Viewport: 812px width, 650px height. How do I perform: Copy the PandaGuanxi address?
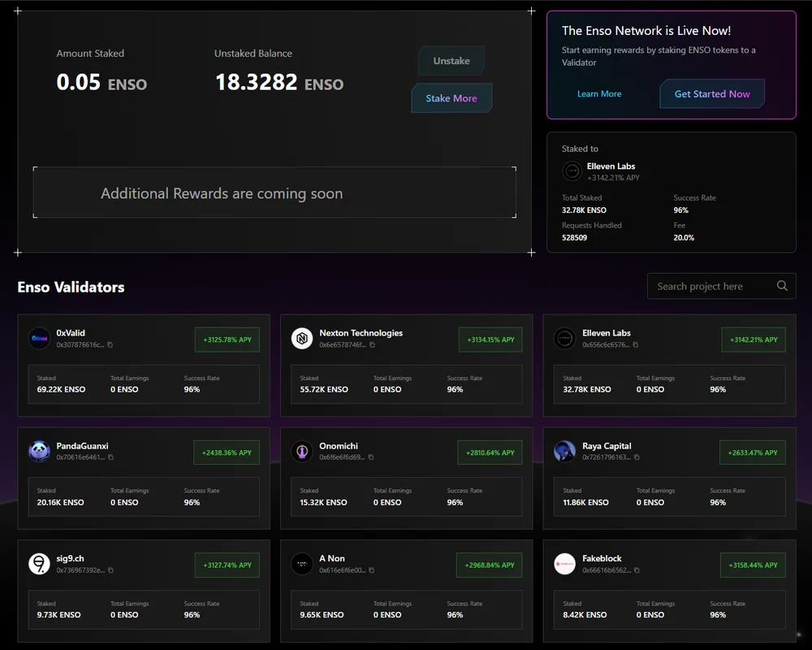click(x=110, y=457)
